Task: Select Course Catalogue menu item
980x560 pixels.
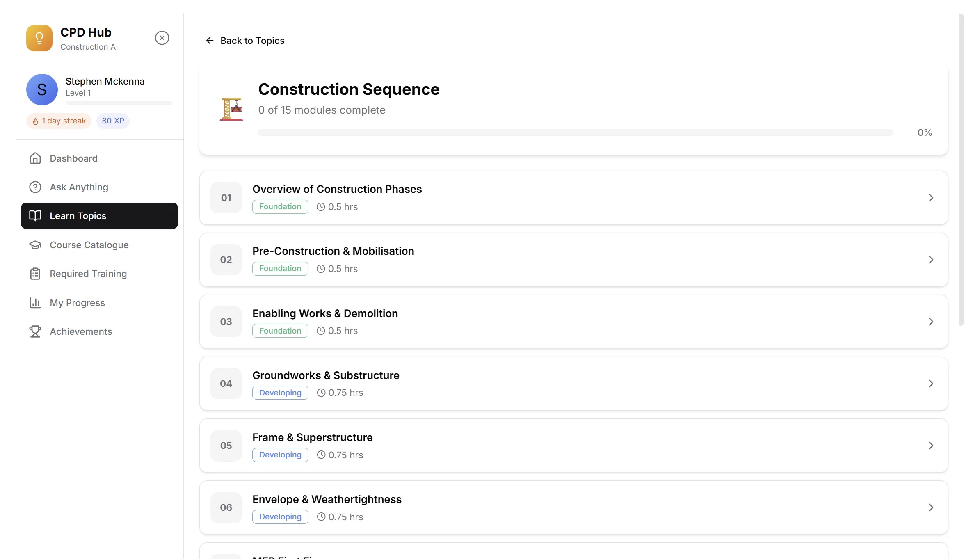Action: [99, 245]
